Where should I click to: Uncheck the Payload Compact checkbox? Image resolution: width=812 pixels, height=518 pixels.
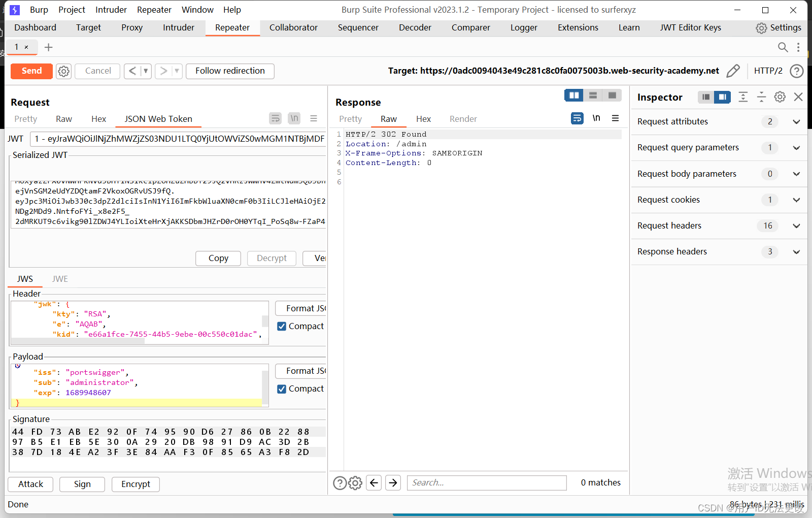tap(282, 388)
